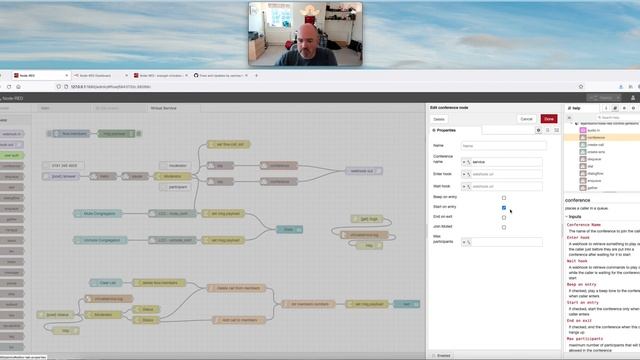Click the Max participants value field
640x360 pixels.
point(507,242)
